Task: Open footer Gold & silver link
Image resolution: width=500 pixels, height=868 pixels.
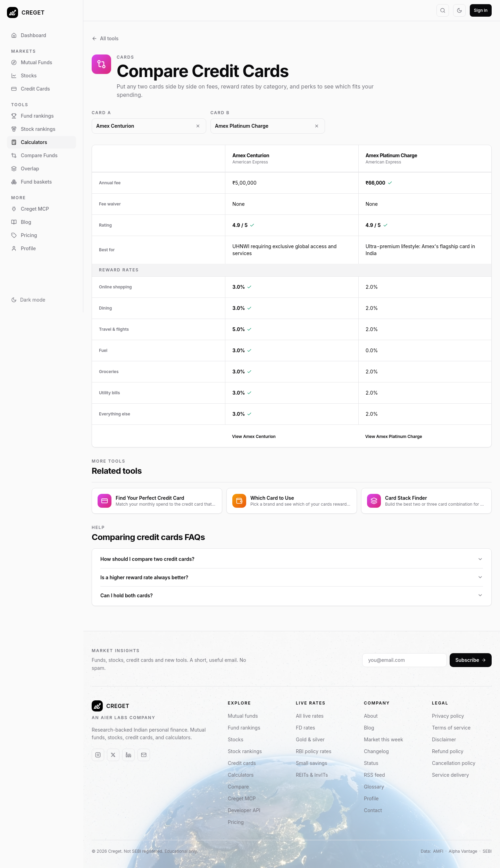Action: 310,740
